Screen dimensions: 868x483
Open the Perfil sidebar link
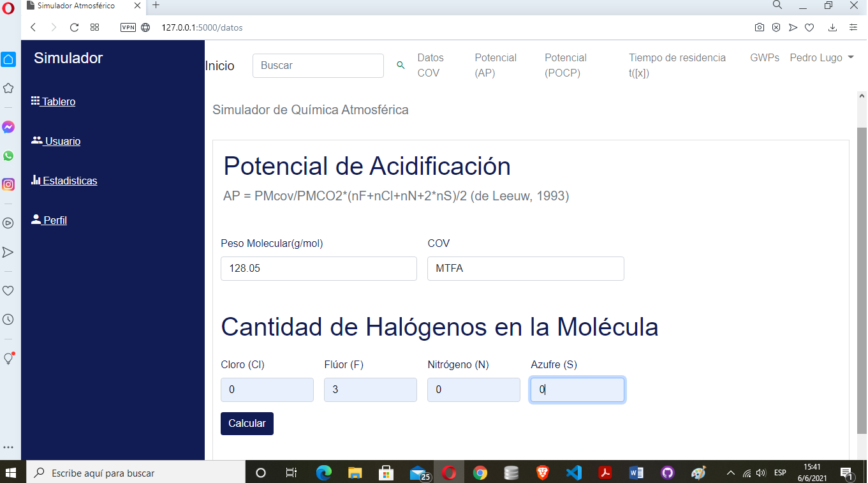(49, 220)
